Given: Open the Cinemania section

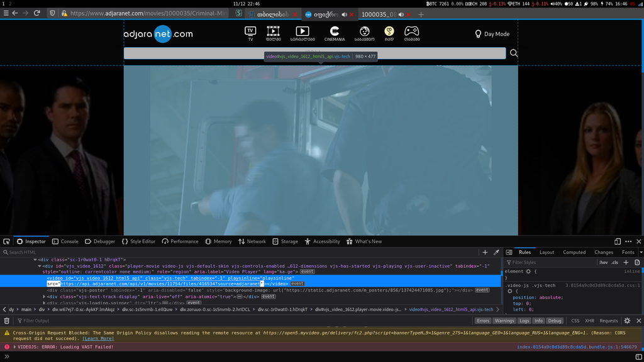Looking at the screenshot, I should pos(335,34).
